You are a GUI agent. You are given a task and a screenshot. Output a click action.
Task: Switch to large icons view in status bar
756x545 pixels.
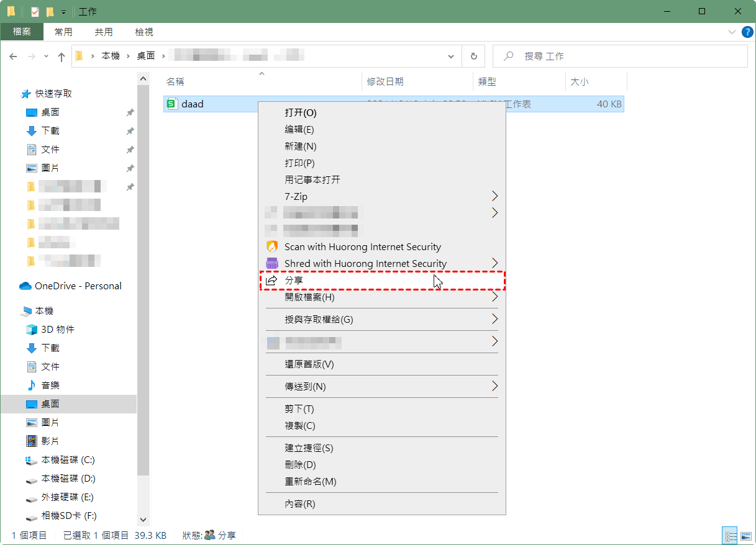[x=746, y=535]
